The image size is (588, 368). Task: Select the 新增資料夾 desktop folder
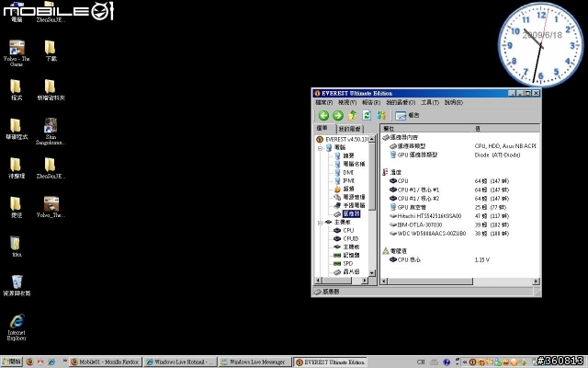click(x=51, y=90)
